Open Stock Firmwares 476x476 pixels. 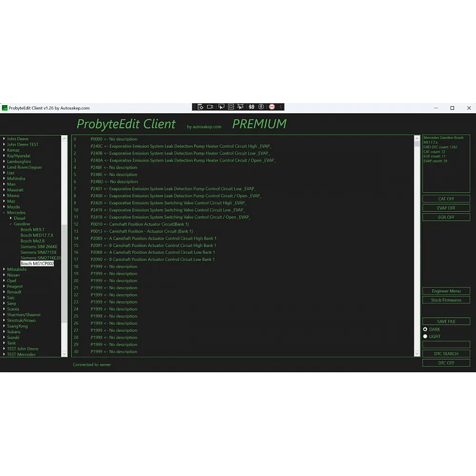pos(446,300)
